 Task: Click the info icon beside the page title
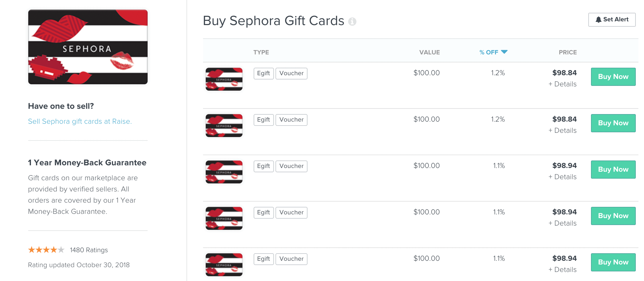352,21
